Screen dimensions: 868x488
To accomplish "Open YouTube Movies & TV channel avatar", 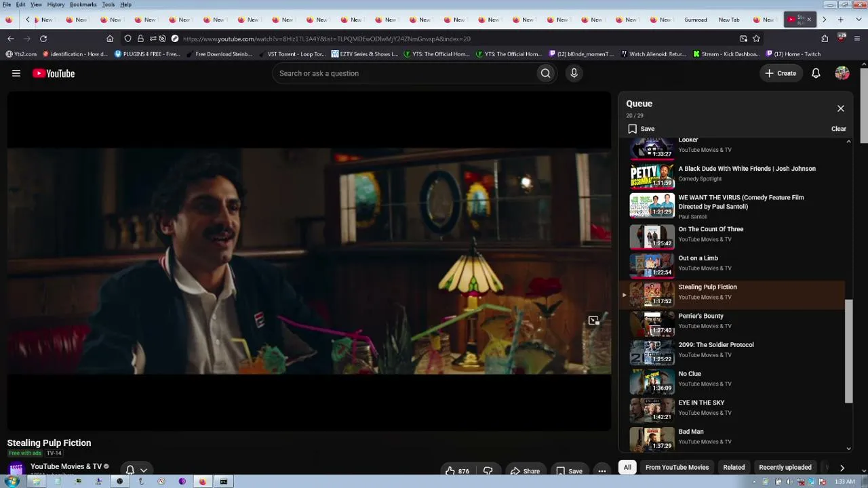I will (16, 468).
